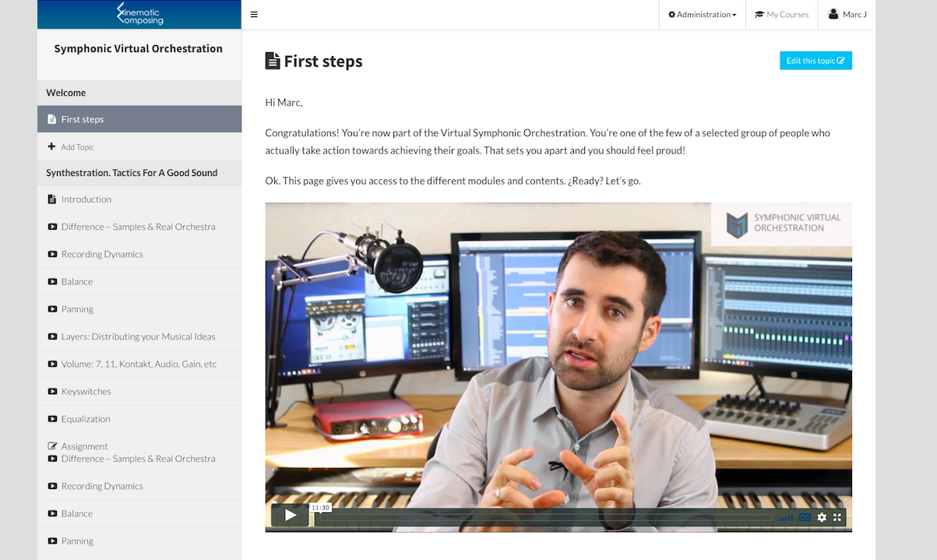Open the Administration dropdown

click(x=703, y=14)
